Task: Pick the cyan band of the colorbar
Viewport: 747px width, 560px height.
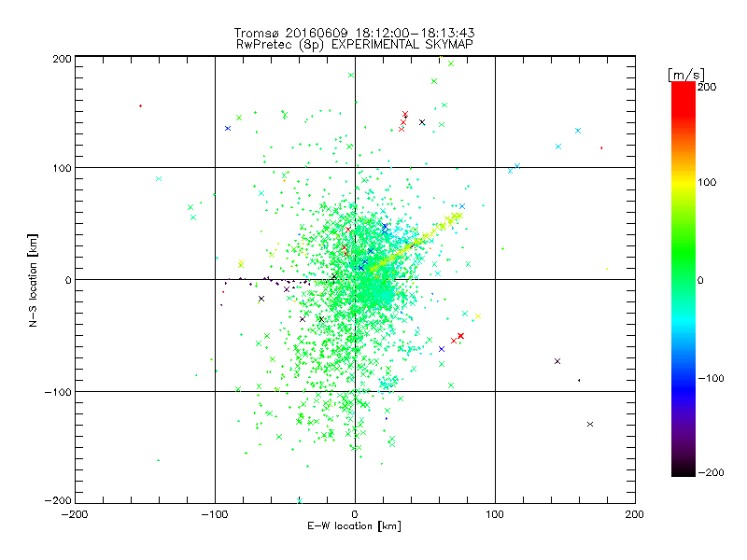Action: [x=684, y=321]
